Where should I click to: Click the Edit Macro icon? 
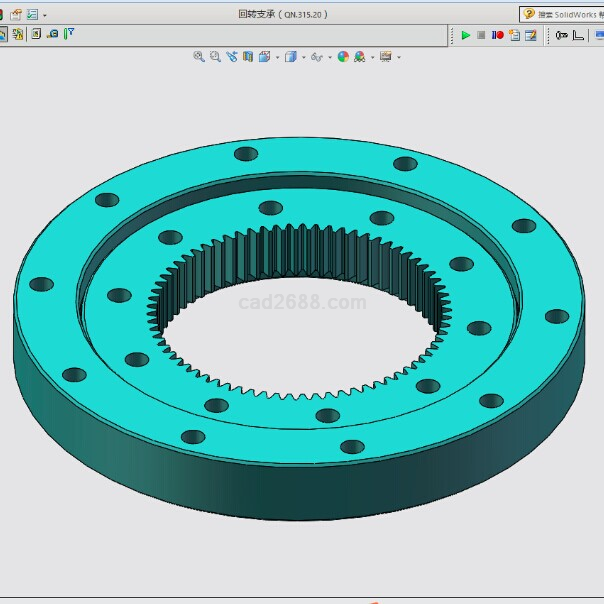(531, 35)
